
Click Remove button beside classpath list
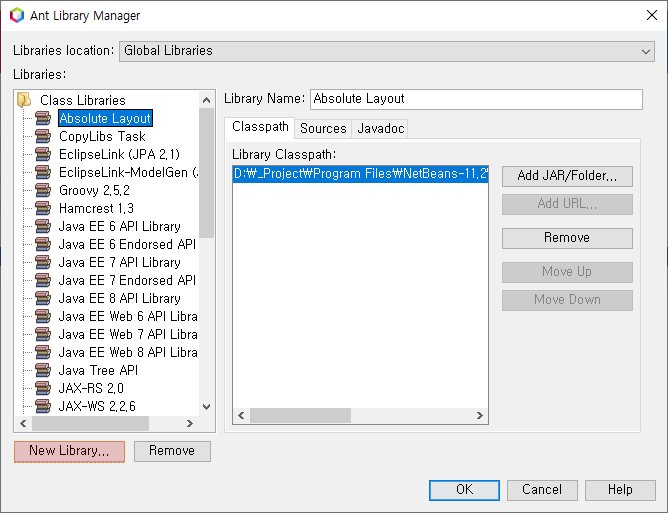[x=567, y=238]
